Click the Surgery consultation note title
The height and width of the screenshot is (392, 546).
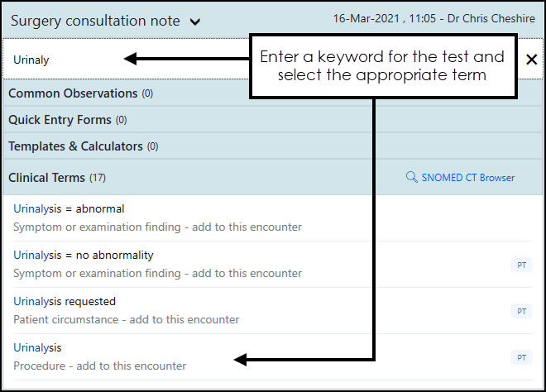(x=95, y=21)
